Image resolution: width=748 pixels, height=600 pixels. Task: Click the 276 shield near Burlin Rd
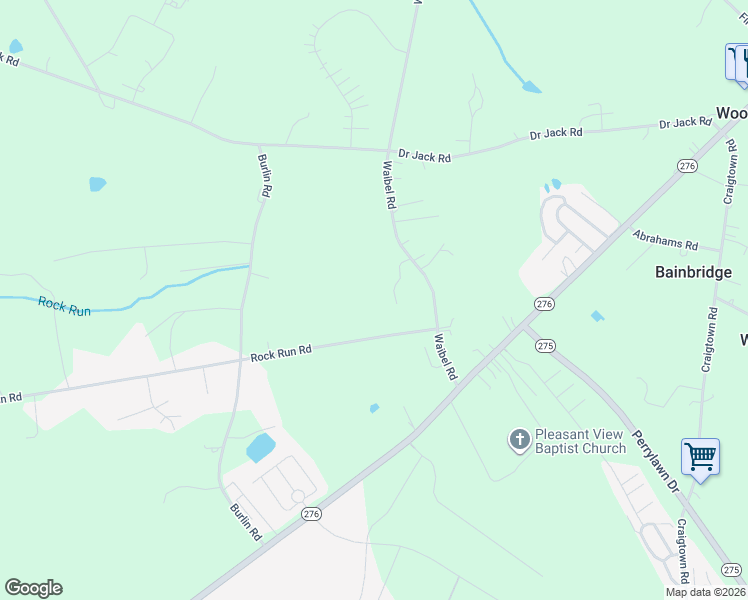311,514
